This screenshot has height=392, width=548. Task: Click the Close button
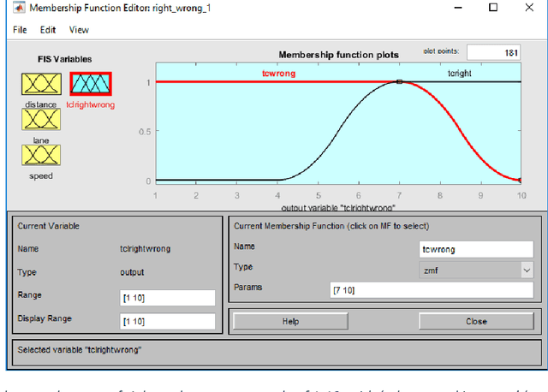476,321
